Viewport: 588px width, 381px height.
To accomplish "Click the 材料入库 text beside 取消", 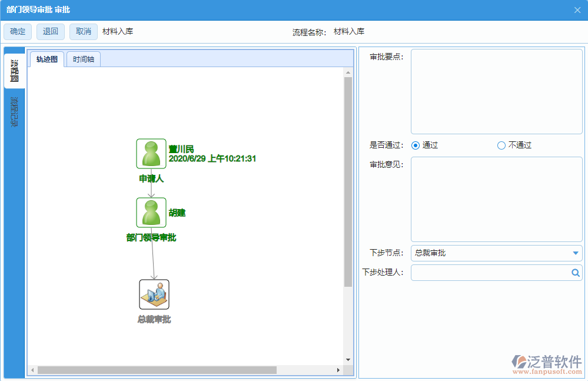I will [118, 31].
